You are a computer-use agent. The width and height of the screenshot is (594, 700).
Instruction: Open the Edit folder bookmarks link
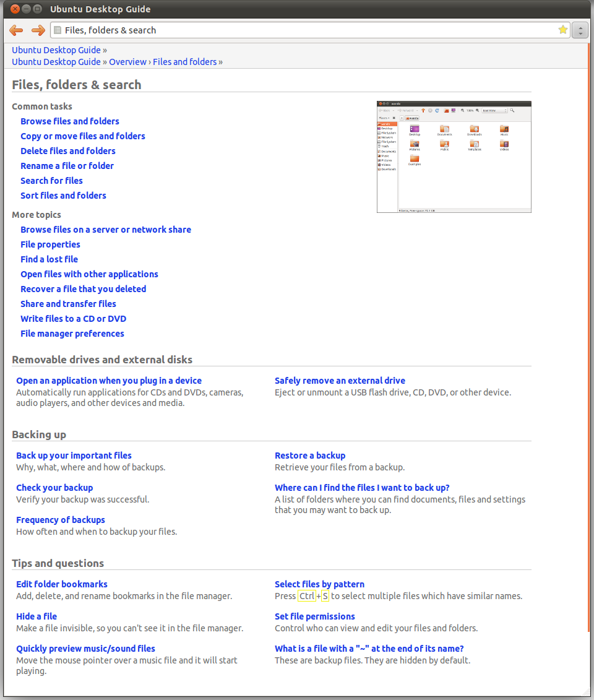(x=62, y=584)
